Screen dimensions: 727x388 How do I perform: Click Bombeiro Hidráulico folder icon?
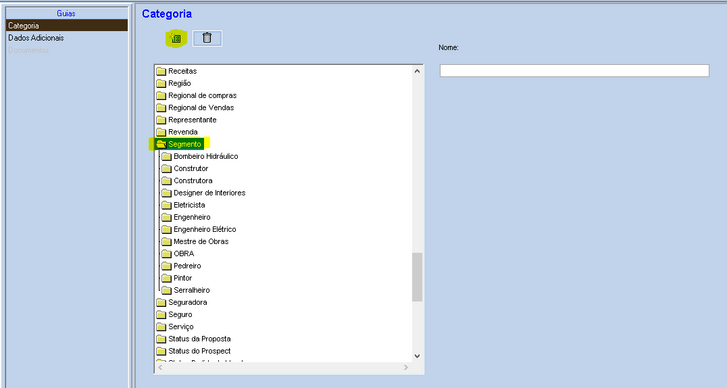tap(166, 157)
